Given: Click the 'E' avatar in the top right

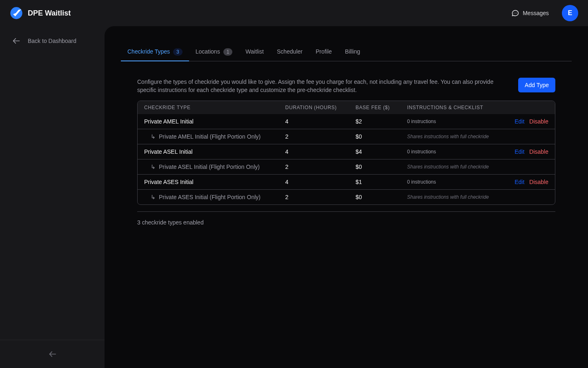Looking at the screenshot, I should tap(570, 13).
